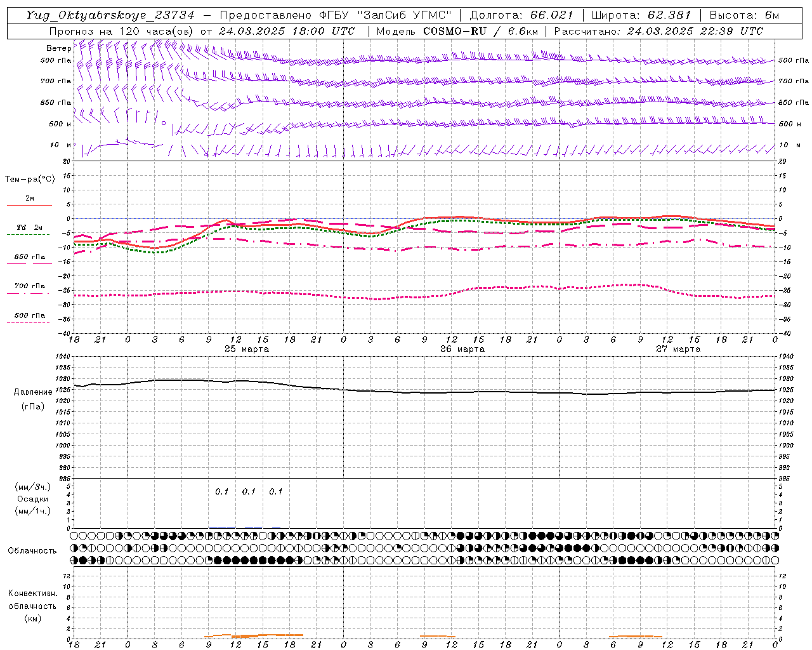This screenshot has width=812, height=650.
Task: Click the left 20 temperature axis value
Action: [x=66, y=161]
